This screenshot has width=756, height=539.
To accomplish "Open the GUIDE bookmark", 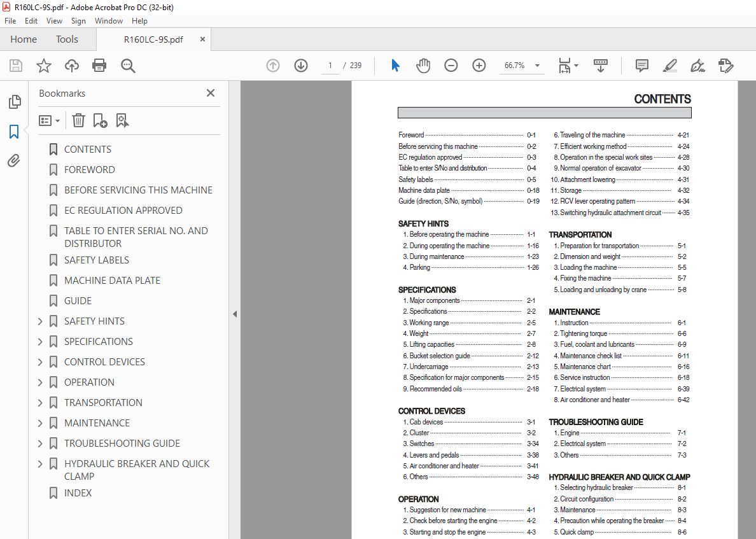I will (x=78, y=301).
